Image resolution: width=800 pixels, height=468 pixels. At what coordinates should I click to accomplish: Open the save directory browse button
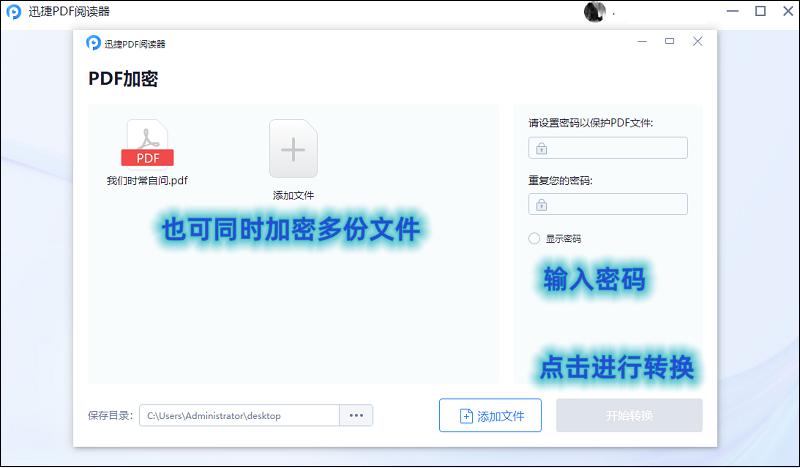point(356,415)
